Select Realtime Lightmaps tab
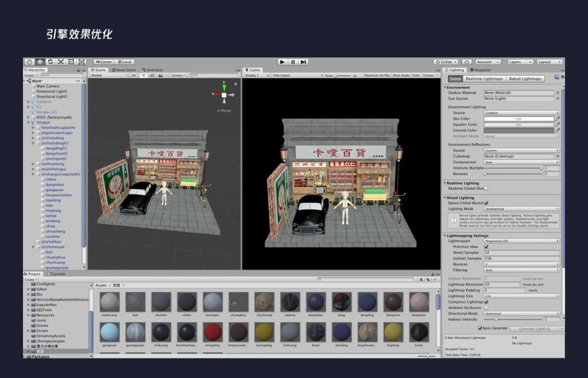 [484, 79]
